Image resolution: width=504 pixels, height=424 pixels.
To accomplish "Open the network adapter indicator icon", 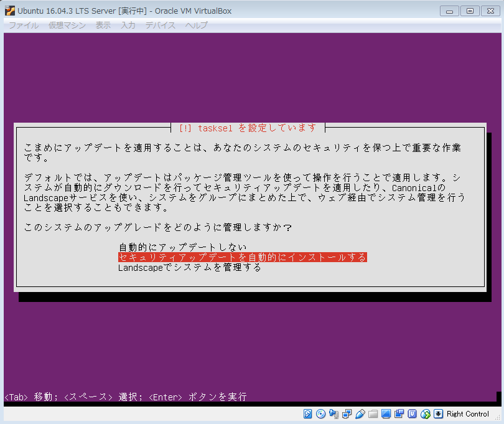I will pos(345,414).
